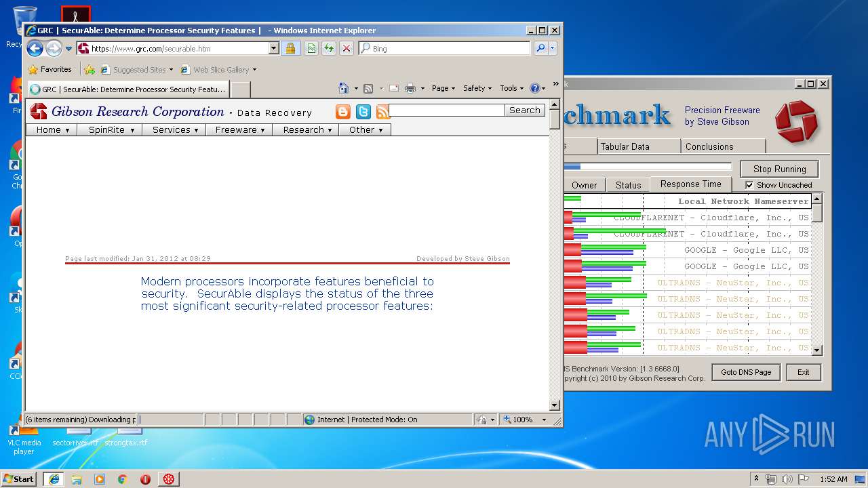Open the Research site menu
The image size is (868, 488).
[306, 129]
